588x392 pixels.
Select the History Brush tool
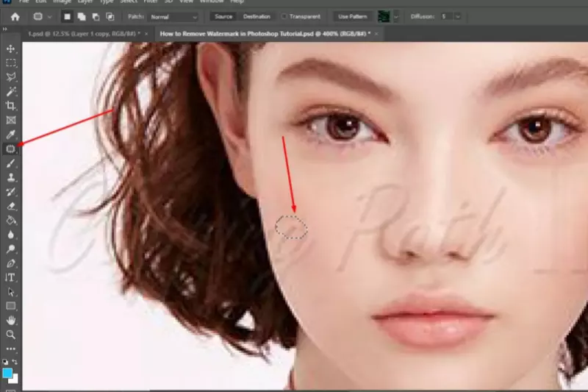pos(10,192)
